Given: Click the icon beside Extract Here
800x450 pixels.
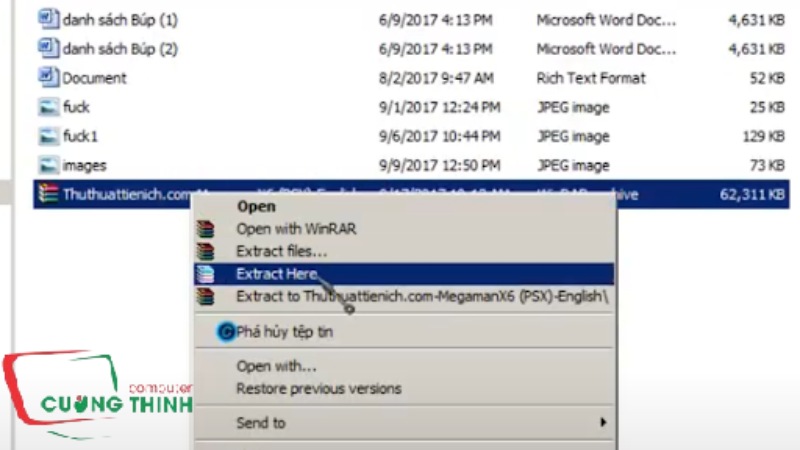Looking at the screenshot, I should tap(206, 274).
